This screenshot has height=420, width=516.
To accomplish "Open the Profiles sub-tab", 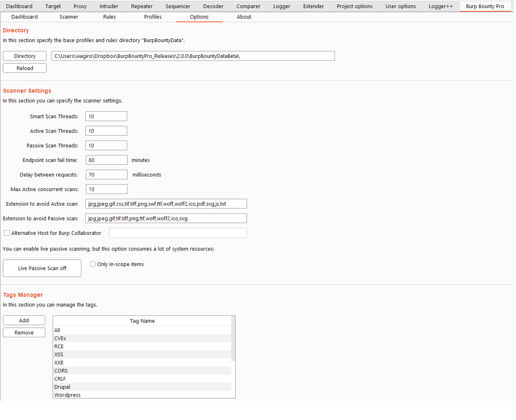I will 153,17.
